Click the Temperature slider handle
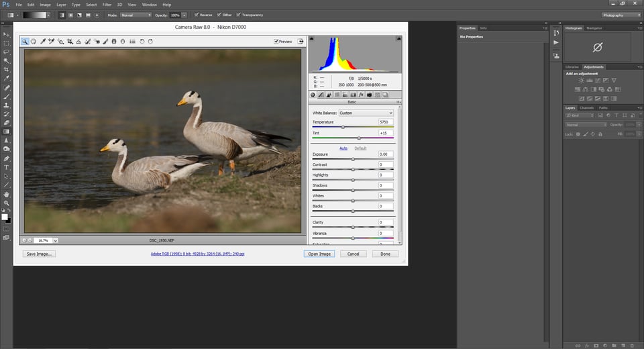The image size is (644, 349). pos(343,127)
